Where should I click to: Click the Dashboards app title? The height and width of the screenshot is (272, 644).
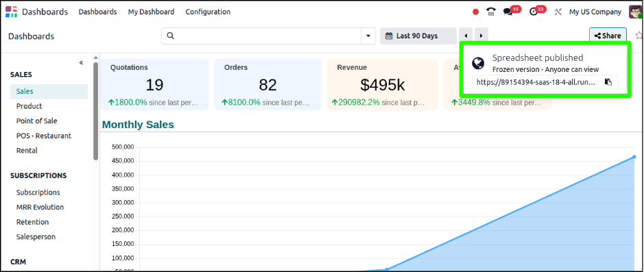click(x=45, y=12)
